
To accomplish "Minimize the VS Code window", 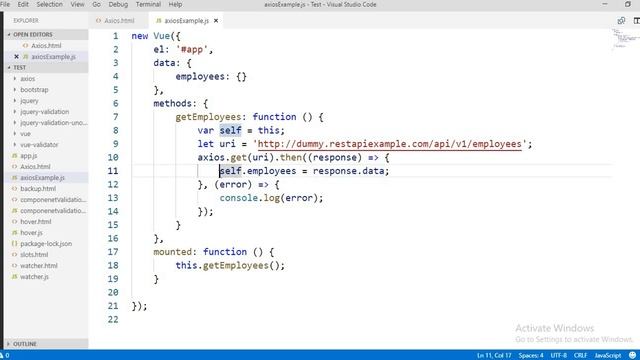I will (605, 4).
